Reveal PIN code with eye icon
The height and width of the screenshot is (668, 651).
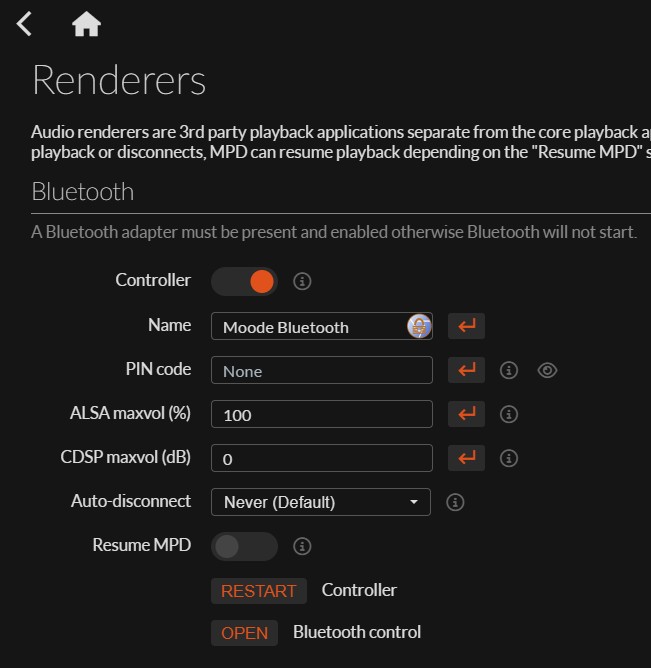click(547, 370)
